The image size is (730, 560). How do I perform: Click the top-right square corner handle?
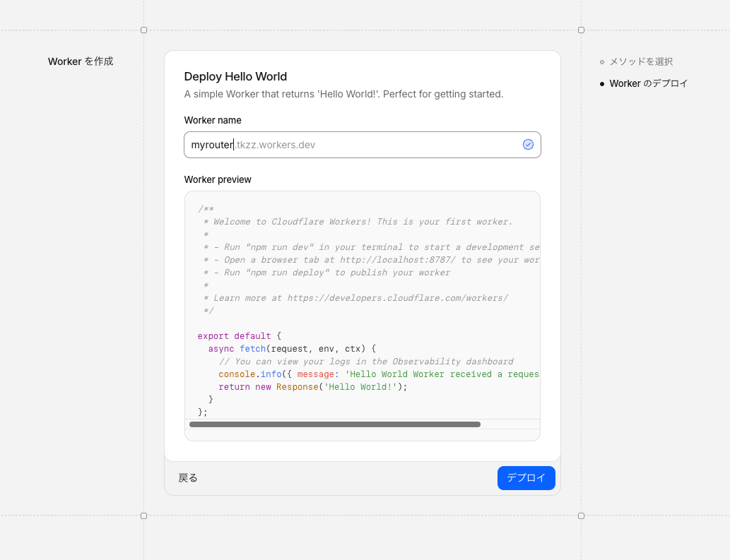581,30
